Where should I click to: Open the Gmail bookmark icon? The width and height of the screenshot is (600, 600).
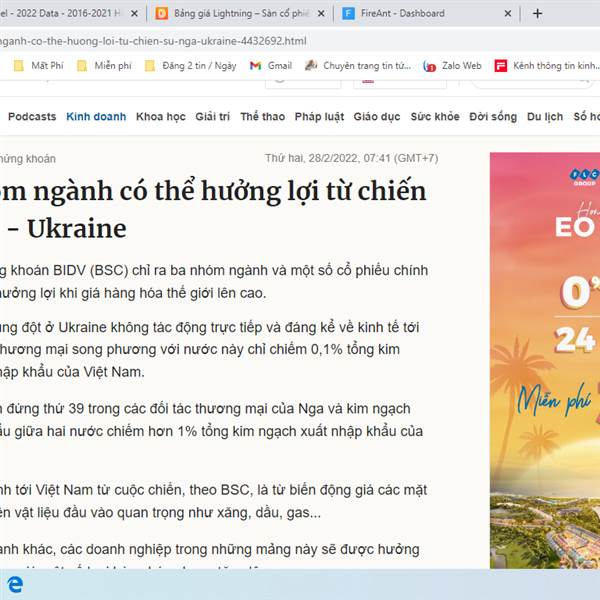tap(255, 66)
